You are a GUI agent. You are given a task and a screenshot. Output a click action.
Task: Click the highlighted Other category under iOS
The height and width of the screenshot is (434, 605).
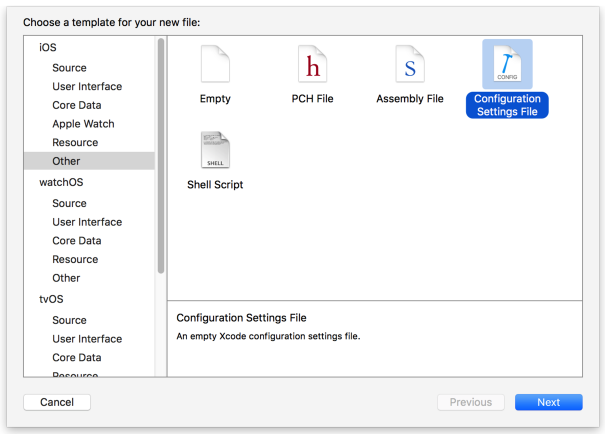point(66,161)
